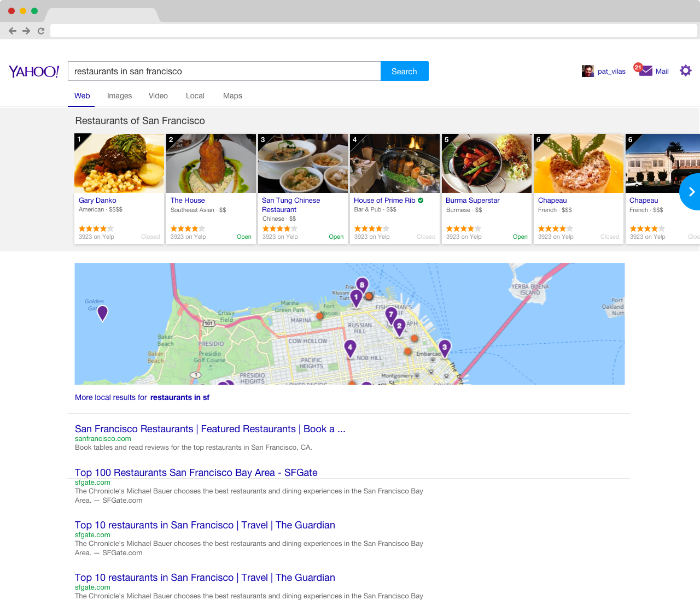Click 'Southeast Asian · $$' on The House card
The image size is (700, 600).
point(198,210)
